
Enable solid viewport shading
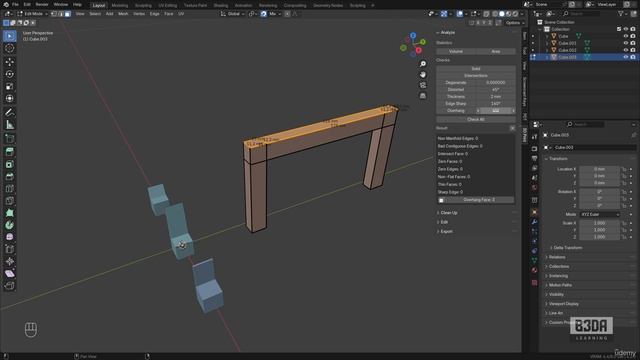(502, 14)
